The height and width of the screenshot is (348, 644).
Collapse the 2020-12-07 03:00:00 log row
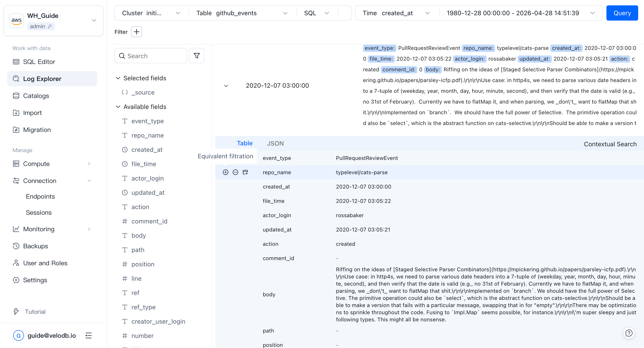[x=226, y=86]
